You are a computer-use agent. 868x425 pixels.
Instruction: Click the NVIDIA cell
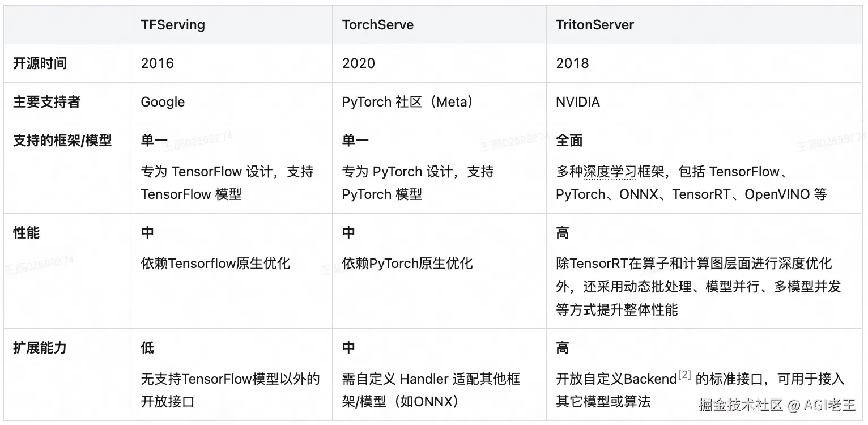point(577,102)
